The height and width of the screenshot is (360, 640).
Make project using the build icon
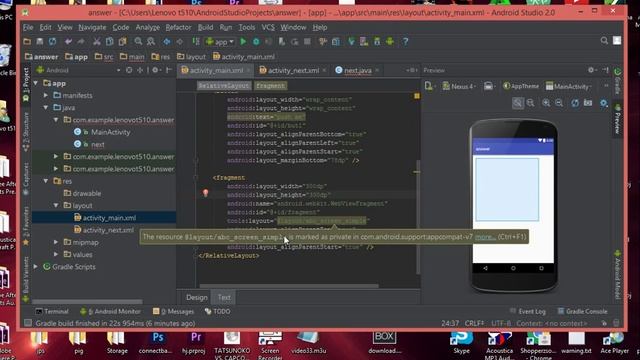click(x=196, y=42)
